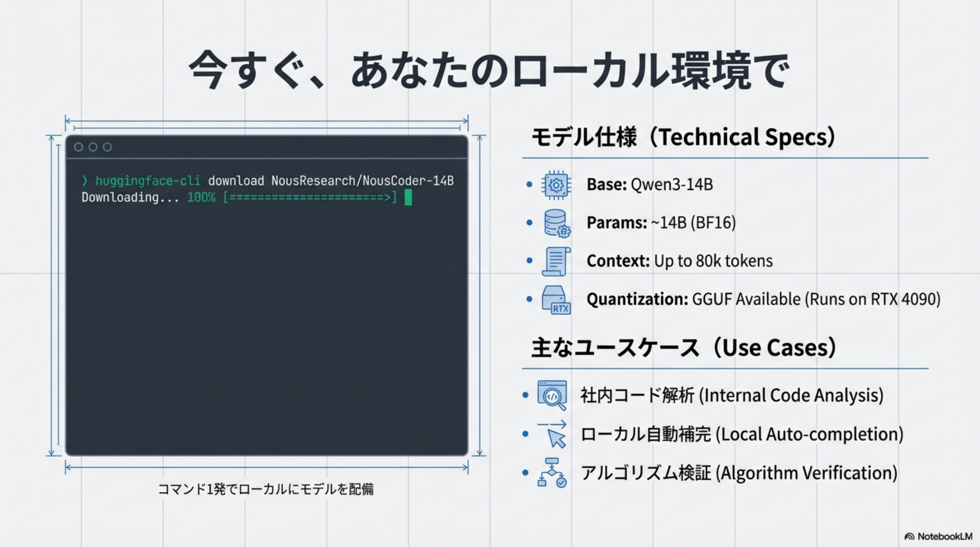The image size is (980, 547).
Task: Click the scroll document icon beside Context
Action: click(x=556, y=261)
